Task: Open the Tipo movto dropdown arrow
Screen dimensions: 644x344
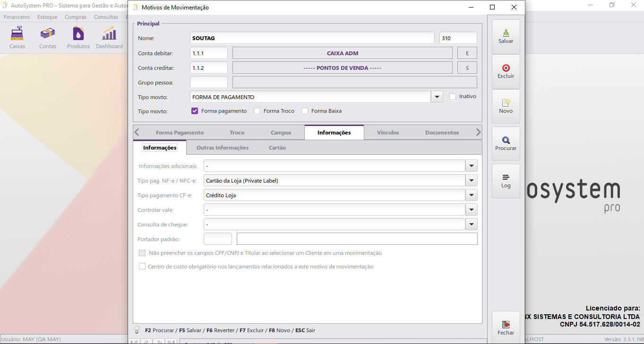Action: click(x=437, y=97)
